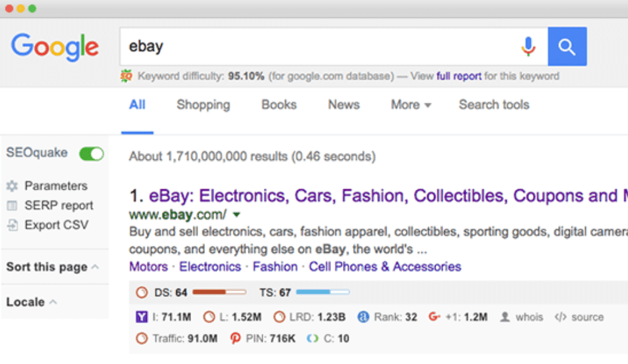This screenshot has width=628, height=364.
Task: Click the DS score red bar
Action: [x=219, y=292]
